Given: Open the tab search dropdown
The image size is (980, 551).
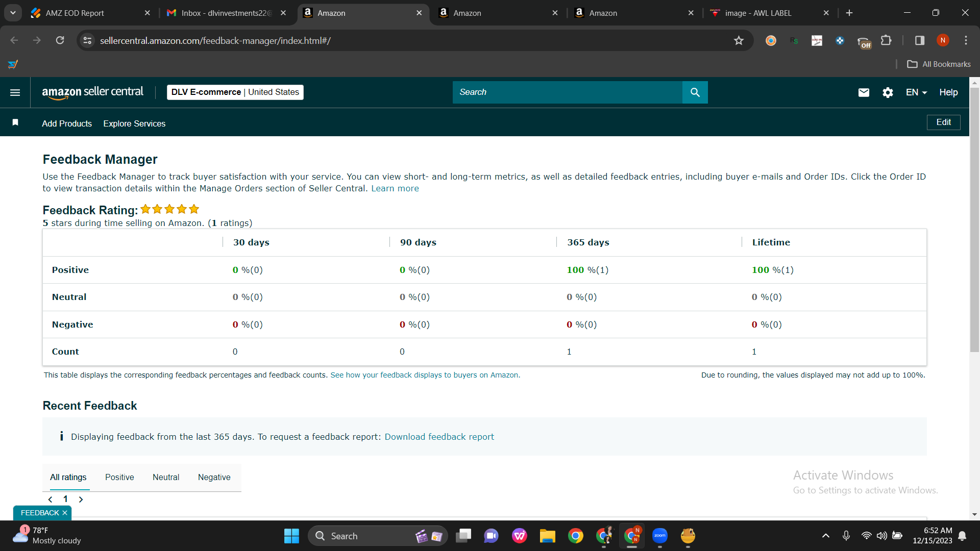Looking at the screenshot, I should (13, 13).
